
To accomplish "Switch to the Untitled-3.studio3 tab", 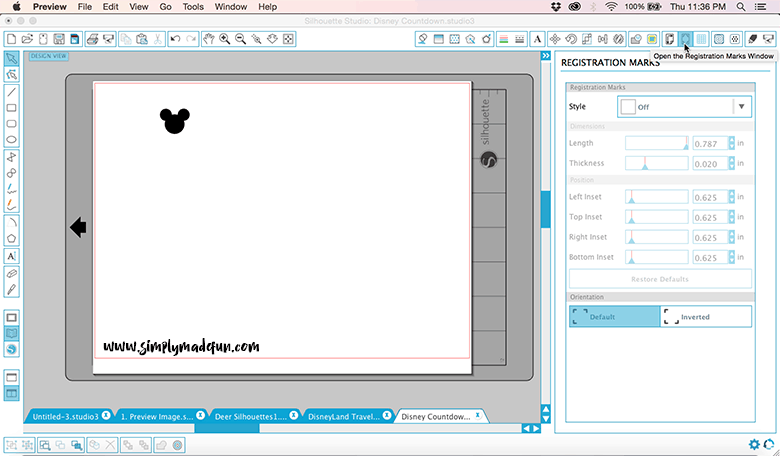I will tap(65, 417).
